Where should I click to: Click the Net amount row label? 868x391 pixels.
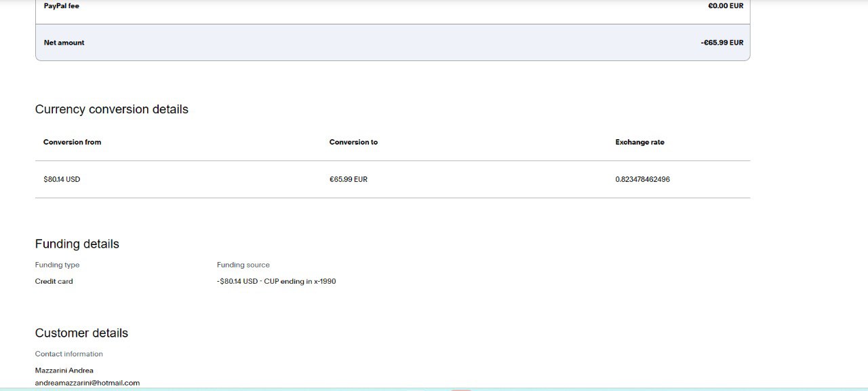[x=64, y=43]
